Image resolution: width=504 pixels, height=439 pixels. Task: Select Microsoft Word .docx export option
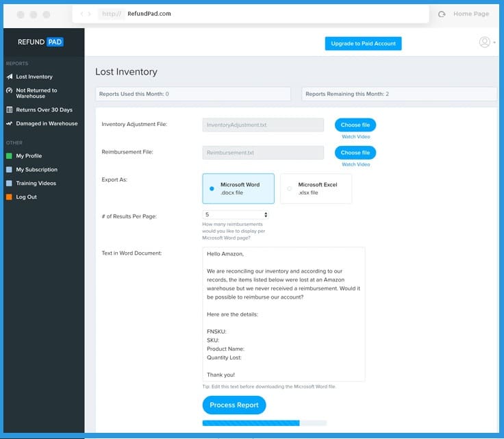(x=238, y=188)
